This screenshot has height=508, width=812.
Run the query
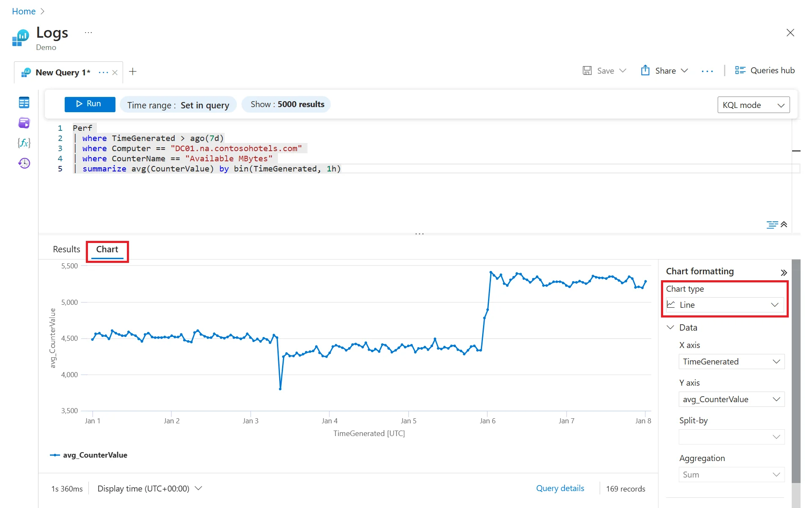[x=90, y=104]
